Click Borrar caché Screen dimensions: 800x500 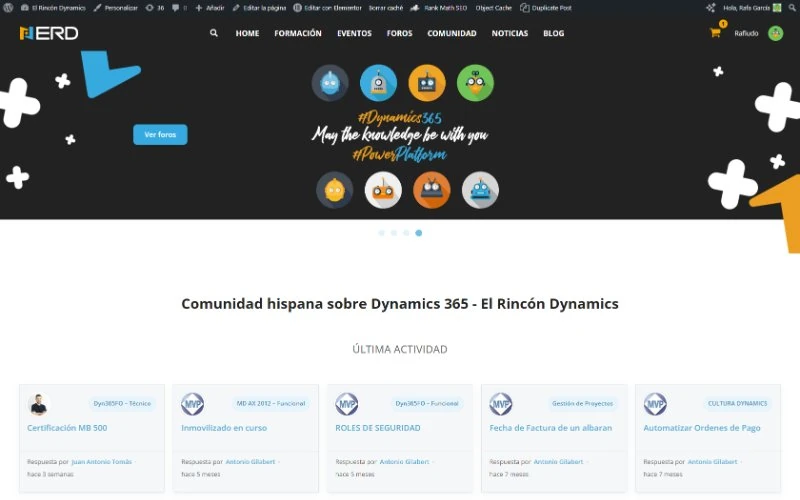click(x=386, y=8)
